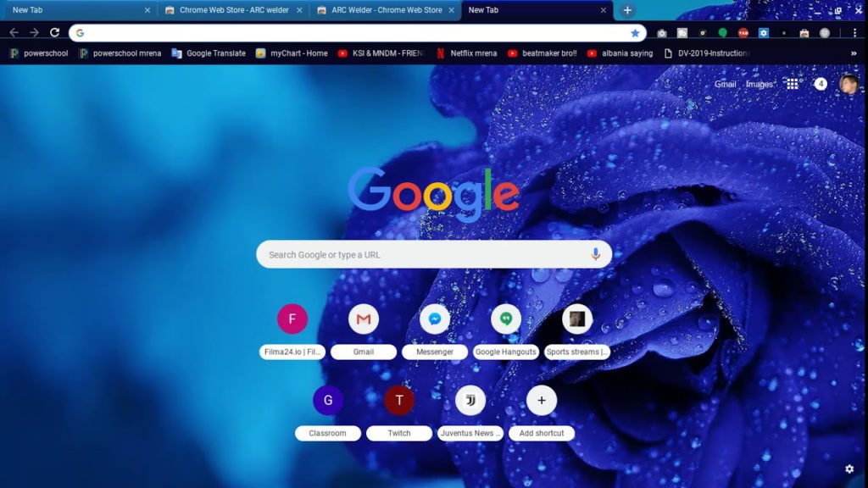Focus the address bar

coord(357,33)
